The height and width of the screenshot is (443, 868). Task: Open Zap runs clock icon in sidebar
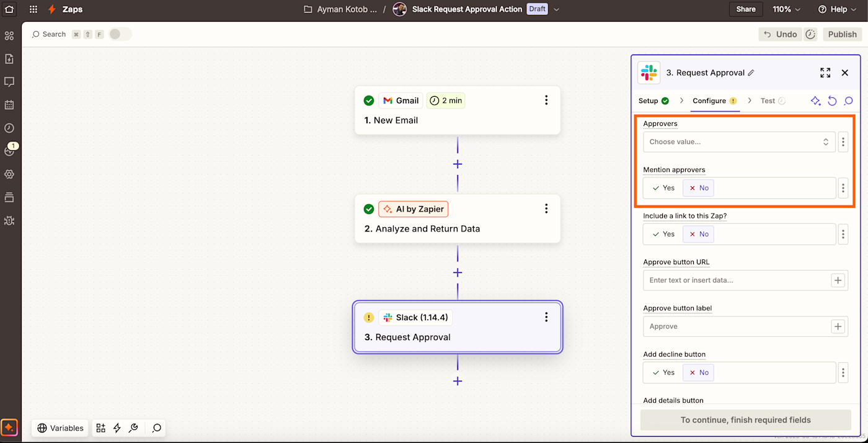(9, 128)
